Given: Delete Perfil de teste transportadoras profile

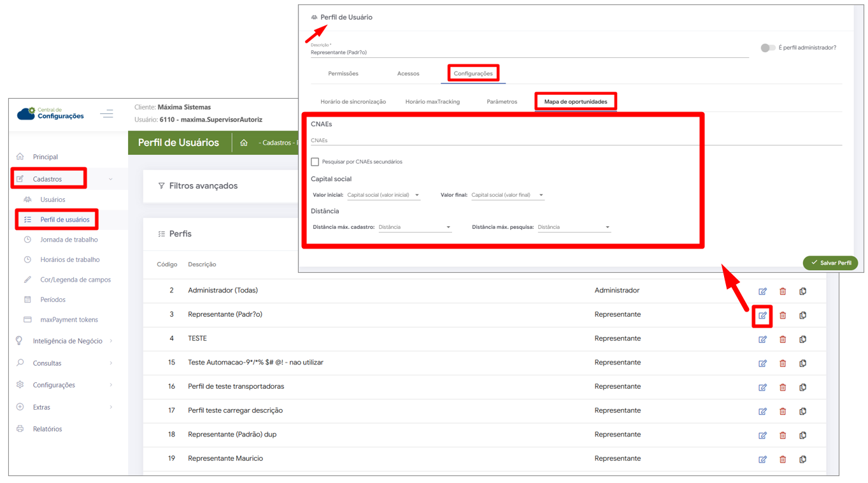Looking at the screenshot, I should tap(783, 387).
